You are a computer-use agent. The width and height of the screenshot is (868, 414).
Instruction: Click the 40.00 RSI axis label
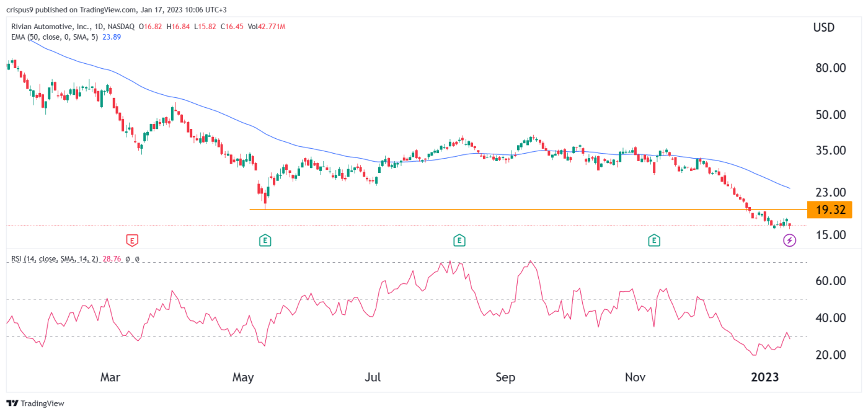tap(831, 318)
